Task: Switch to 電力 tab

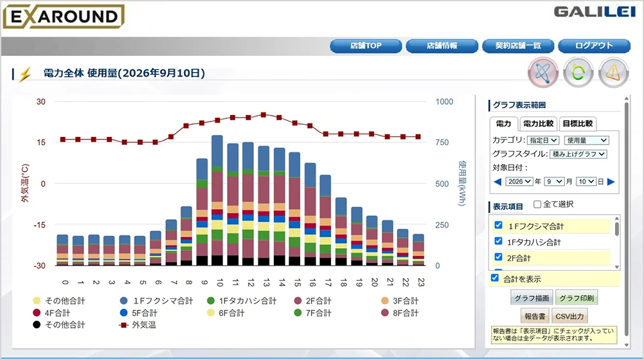Action: 503,123
